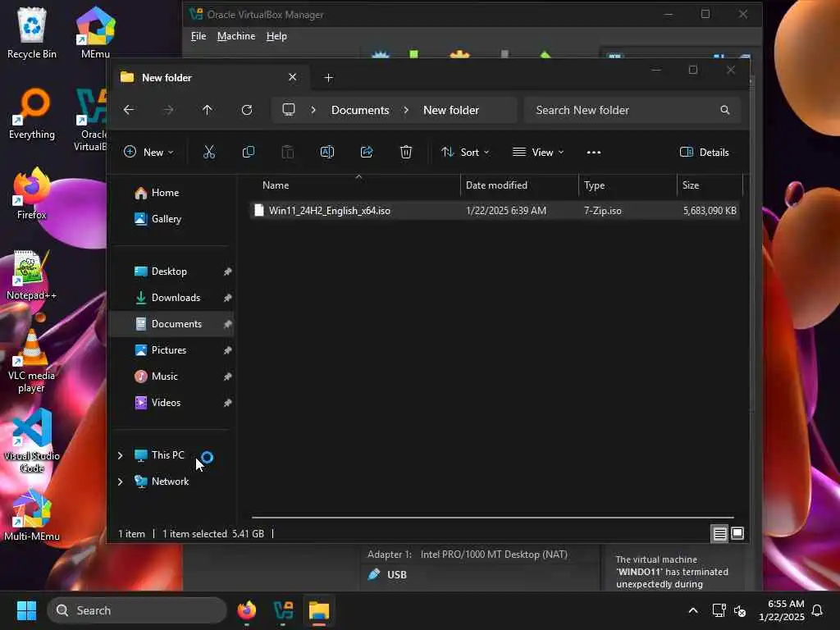Screen dimensions: 840x630
Task: Toggle the Details pane
Action: (x=705, y=152)
